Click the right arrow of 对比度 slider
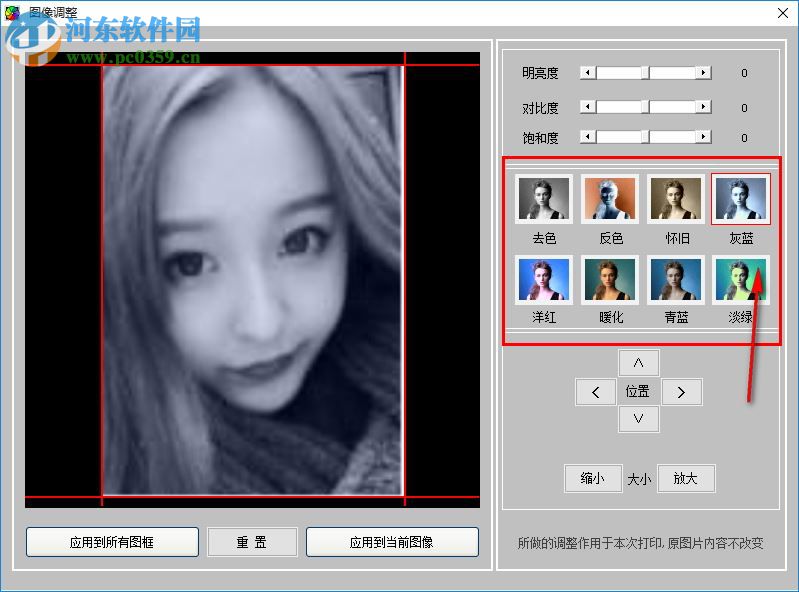This screenshot has width=799, height=592. [x=704, y=107]
